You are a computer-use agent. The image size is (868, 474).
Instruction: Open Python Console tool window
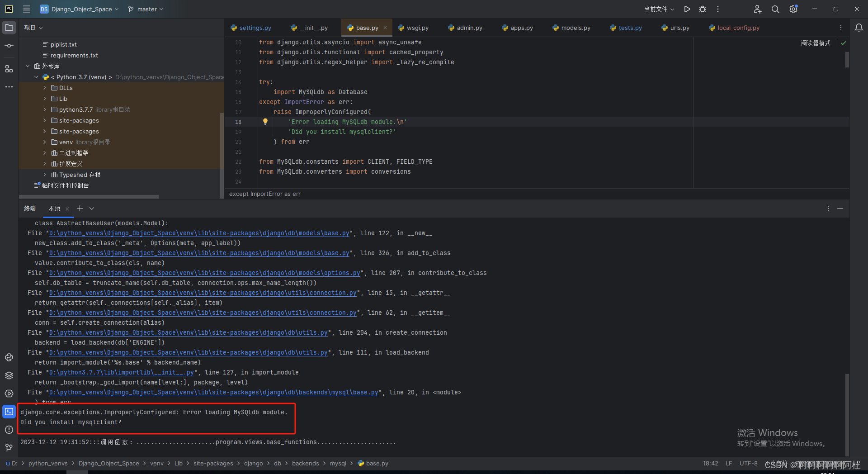pyautogui.click(x=9, y=357)
